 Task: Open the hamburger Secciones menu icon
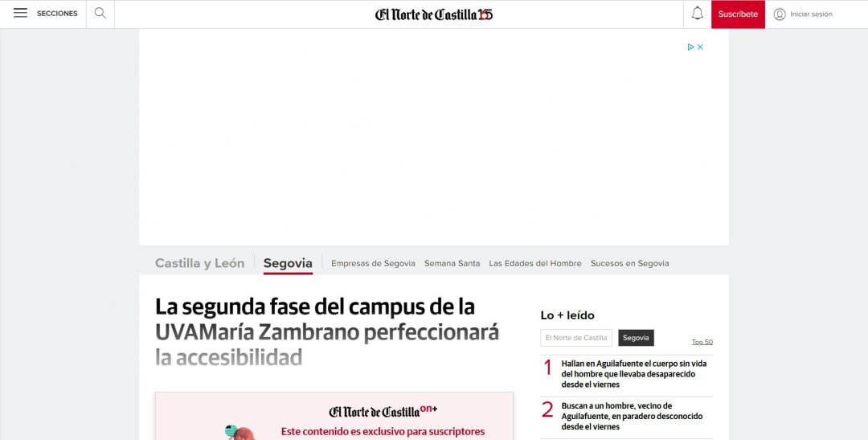[20, 14]
